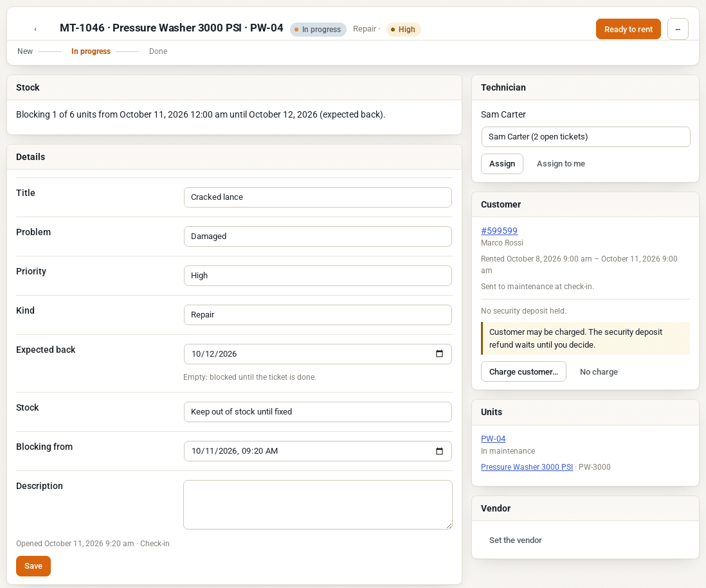
Task: Open order link #599599
Action: [x=499, y=231]
